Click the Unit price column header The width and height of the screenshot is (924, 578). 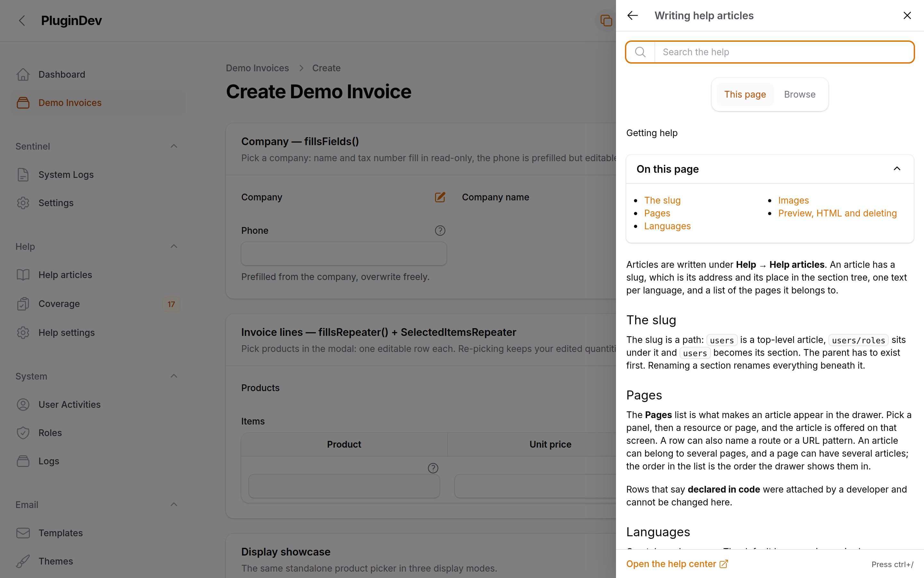point(550,444)
